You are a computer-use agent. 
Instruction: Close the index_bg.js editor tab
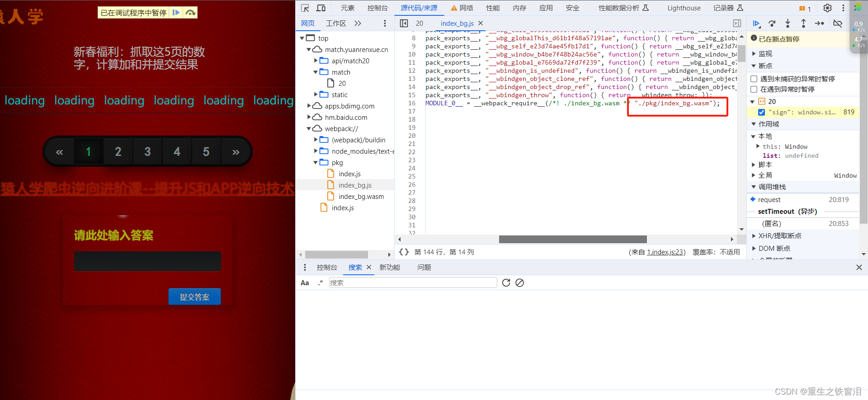coord(481,23)
